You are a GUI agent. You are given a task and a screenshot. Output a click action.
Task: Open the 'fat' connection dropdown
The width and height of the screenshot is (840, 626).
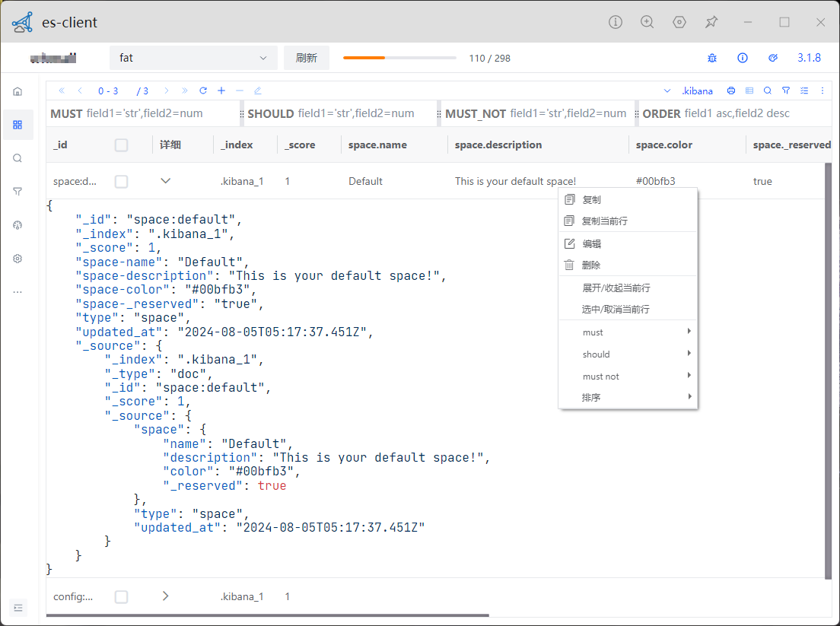pos(193,58)
